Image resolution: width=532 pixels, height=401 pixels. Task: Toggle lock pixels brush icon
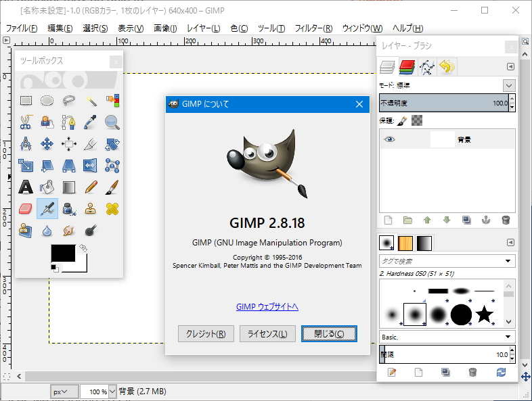[x=403, y=120]
